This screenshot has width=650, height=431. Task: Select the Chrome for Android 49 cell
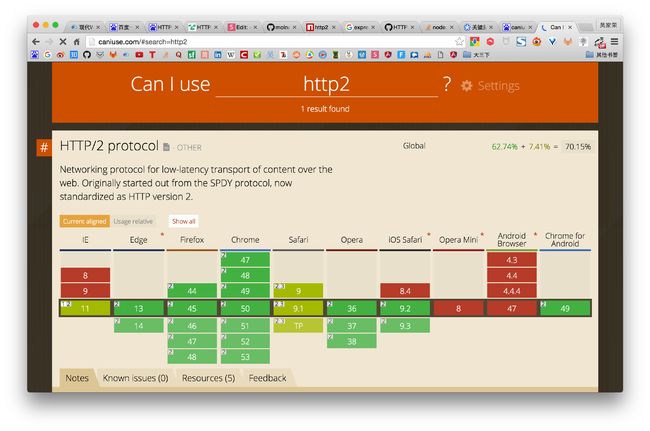pyautogui.click(x=565, y=308)
